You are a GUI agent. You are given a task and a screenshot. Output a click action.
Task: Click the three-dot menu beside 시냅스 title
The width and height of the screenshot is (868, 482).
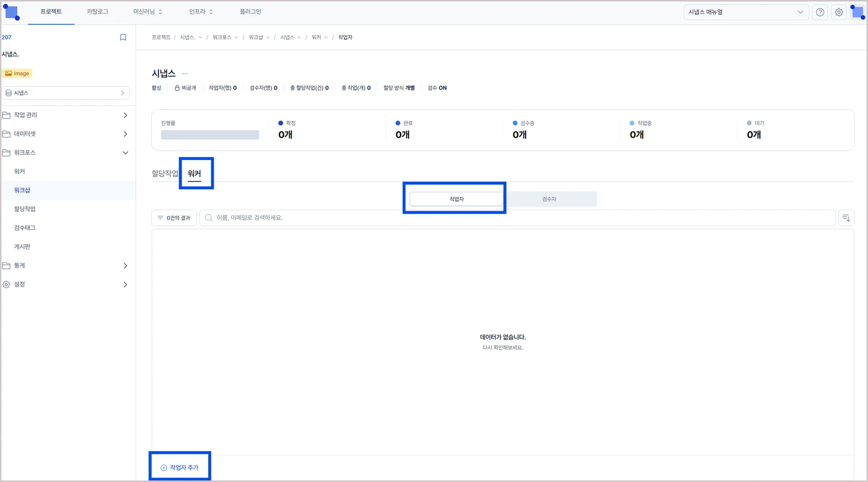tap(185, 74)
